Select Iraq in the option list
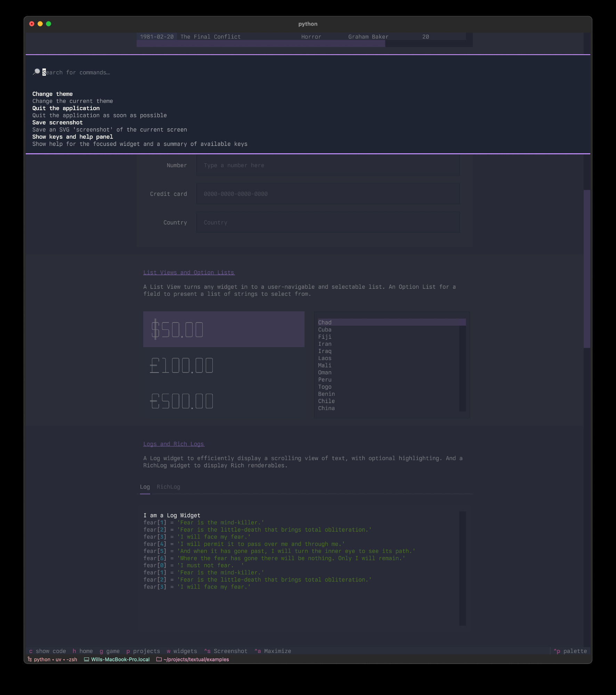Image resolution: width=616 pixels, height=695 pixels. [389, 351]
